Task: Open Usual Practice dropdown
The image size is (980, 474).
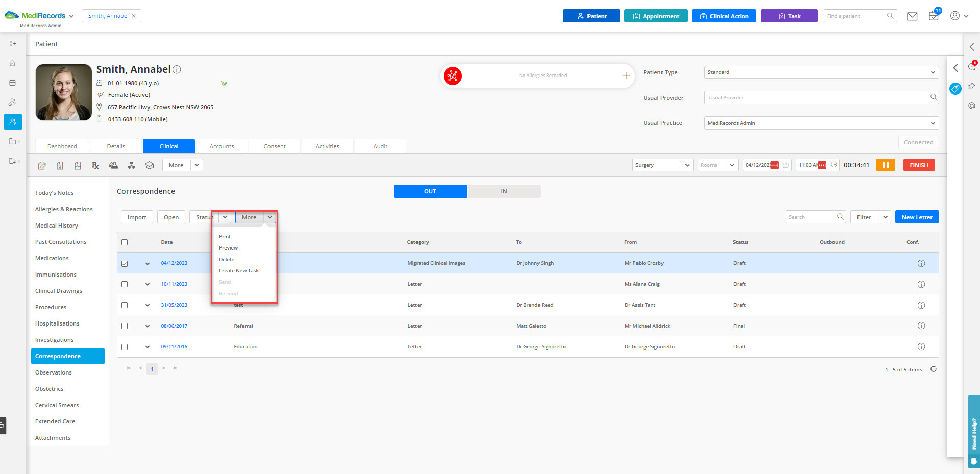Action: tap(933, 123)
